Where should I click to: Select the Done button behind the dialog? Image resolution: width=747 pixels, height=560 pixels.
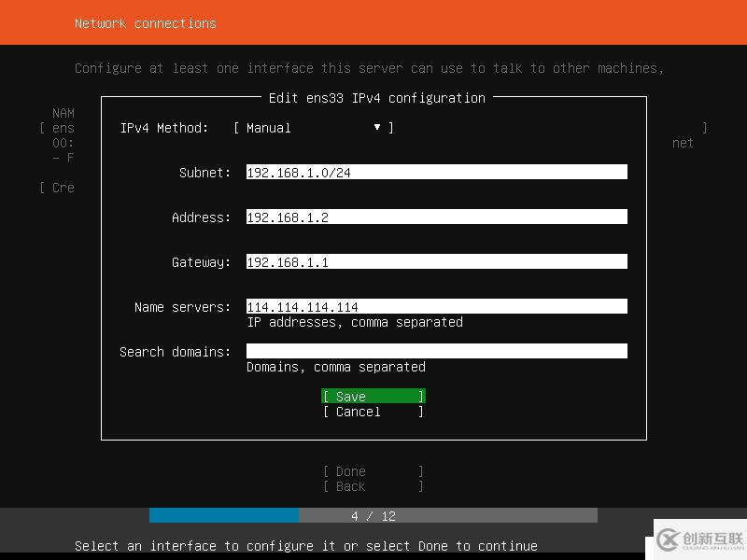pos(373,471)
